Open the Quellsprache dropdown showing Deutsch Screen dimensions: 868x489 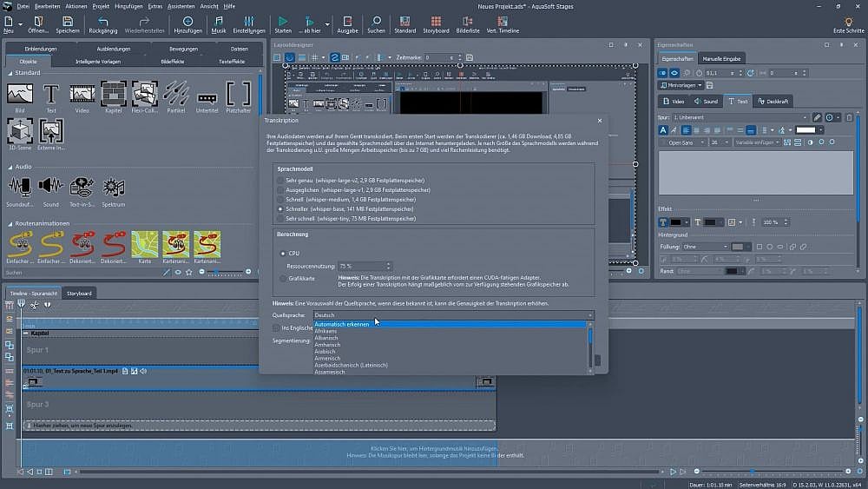453,314
